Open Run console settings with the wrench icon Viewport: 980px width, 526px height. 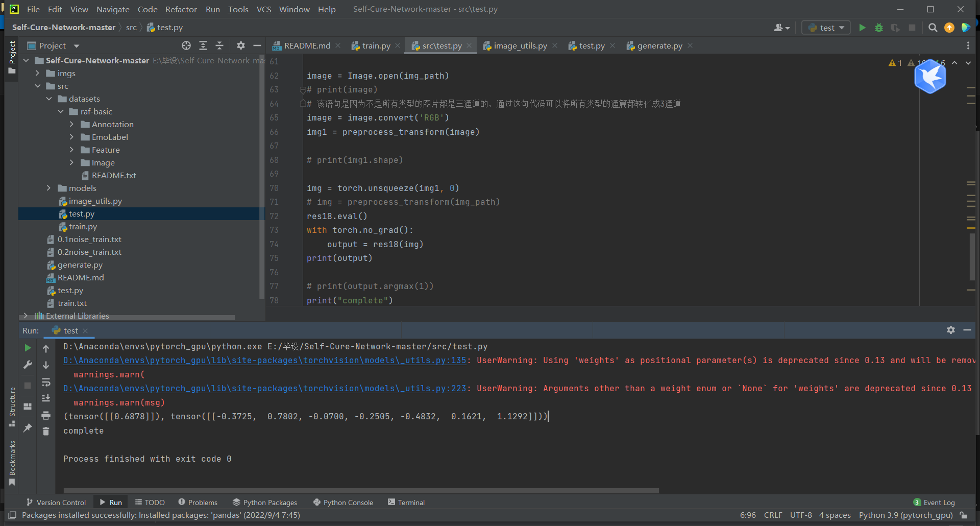click(28, 365)
